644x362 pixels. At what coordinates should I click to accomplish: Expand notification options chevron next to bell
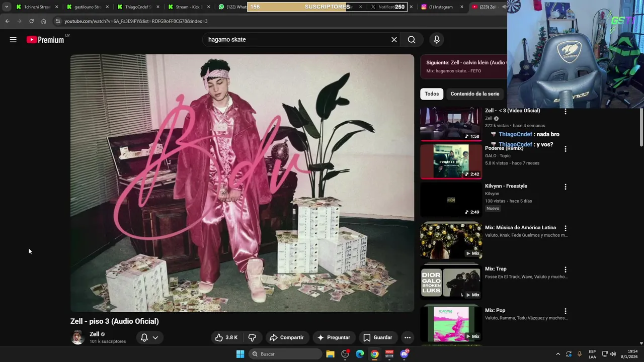click(x=155, y=337)
